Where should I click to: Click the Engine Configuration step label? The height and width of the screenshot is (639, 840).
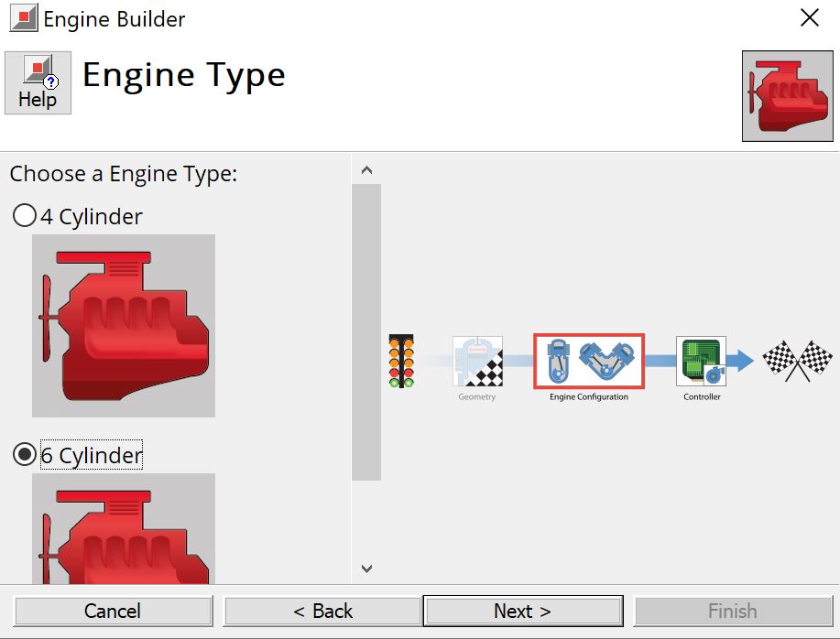[587, 397]
